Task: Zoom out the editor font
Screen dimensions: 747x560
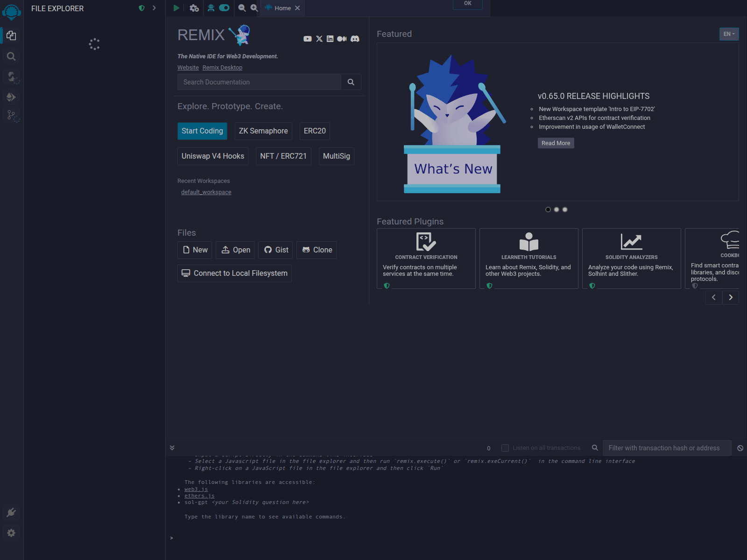Action: (242, 8)
